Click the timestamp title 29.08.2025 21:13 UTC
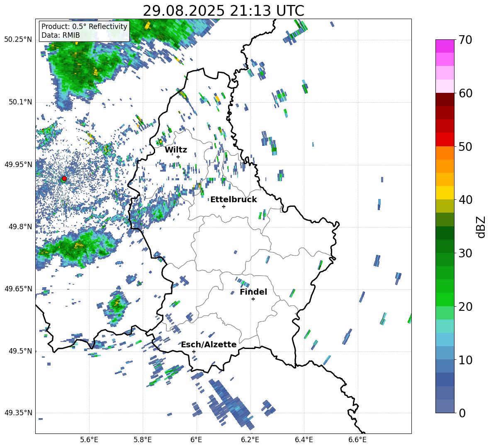This screenshot has height=448, width=491. 224,11
